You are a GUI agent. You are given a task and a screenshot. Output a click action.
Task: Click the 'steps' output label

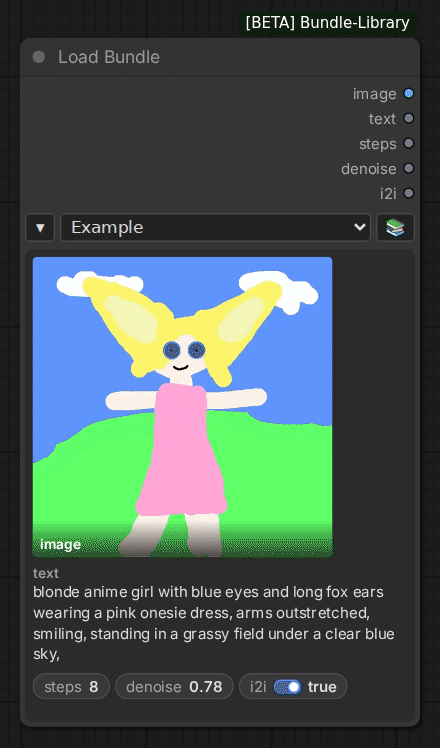coord(377,144)
